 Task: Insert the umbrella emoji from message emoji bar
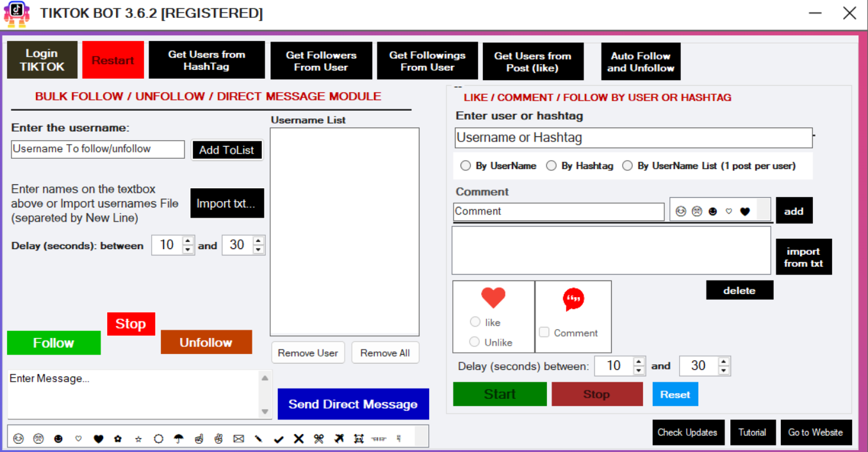[x=179, y=439]
